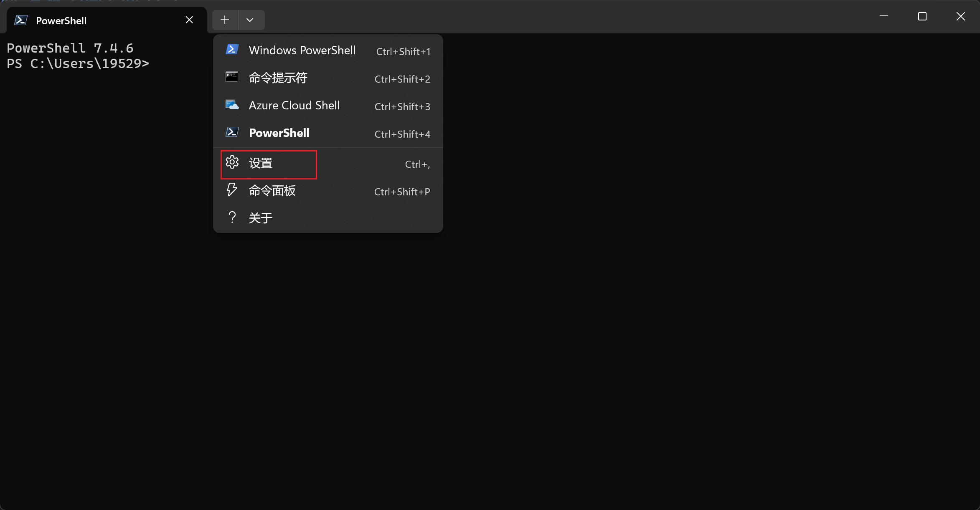Click the Ctrl+Shift+3 shortcut label

402,106
